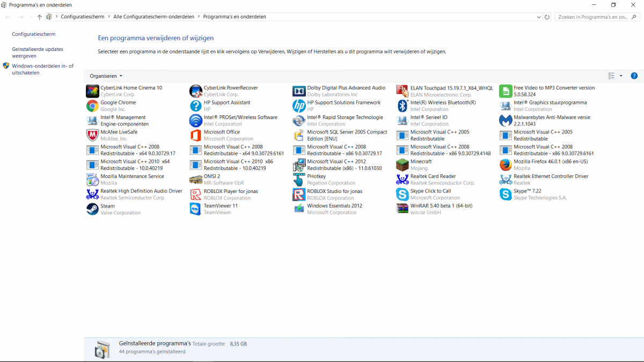Click the search magnifier icon
Screen dimensions: 644x362
634,17
